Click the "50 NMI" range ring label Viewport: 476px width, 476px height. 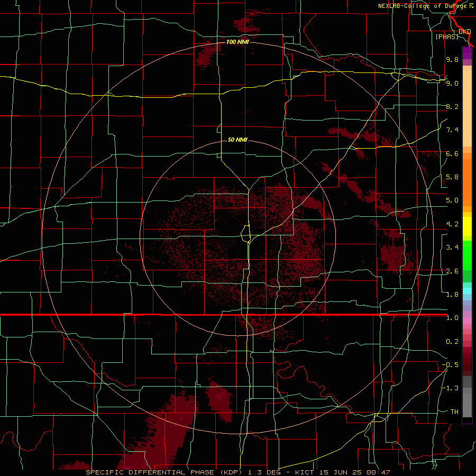pyautogui.click(x=237, y=140)
